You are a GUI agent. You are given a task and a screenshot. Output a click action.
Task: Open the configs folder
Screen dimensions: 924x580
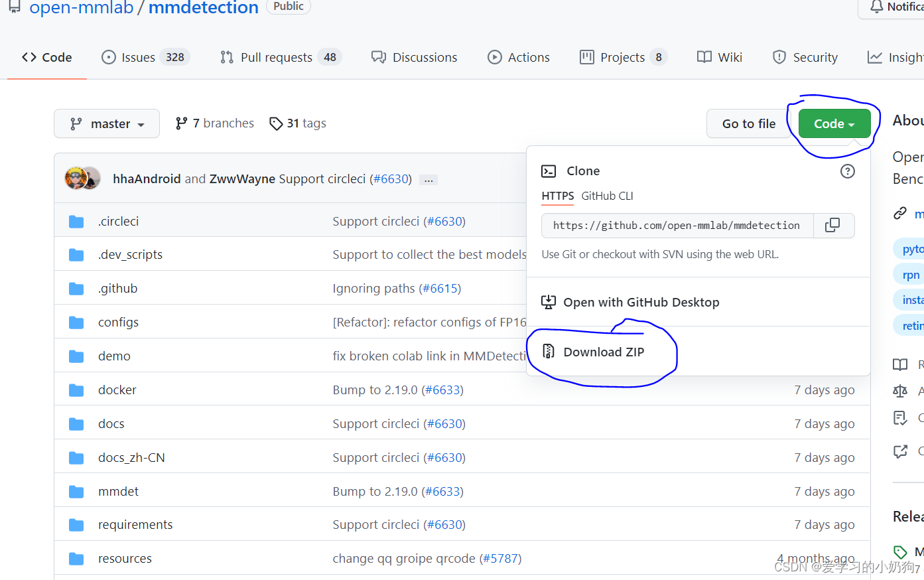[118, 323]
